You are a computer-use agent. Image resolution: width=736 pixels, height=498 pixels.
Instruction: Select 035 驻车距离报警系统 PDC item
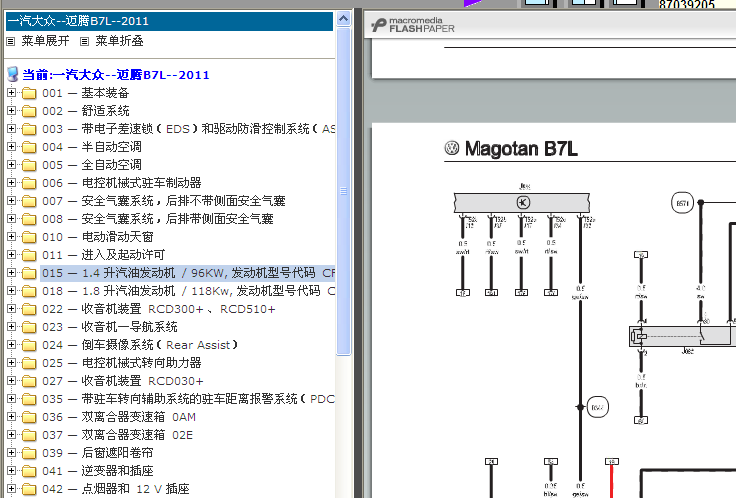(189, 399)
